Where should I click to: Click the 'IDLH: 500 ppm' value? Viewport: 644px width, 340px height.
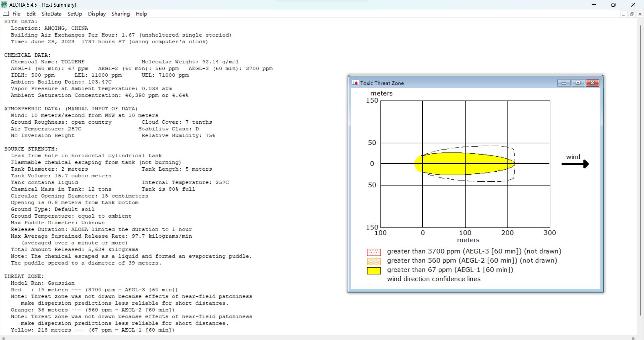(x=33, y=75)
